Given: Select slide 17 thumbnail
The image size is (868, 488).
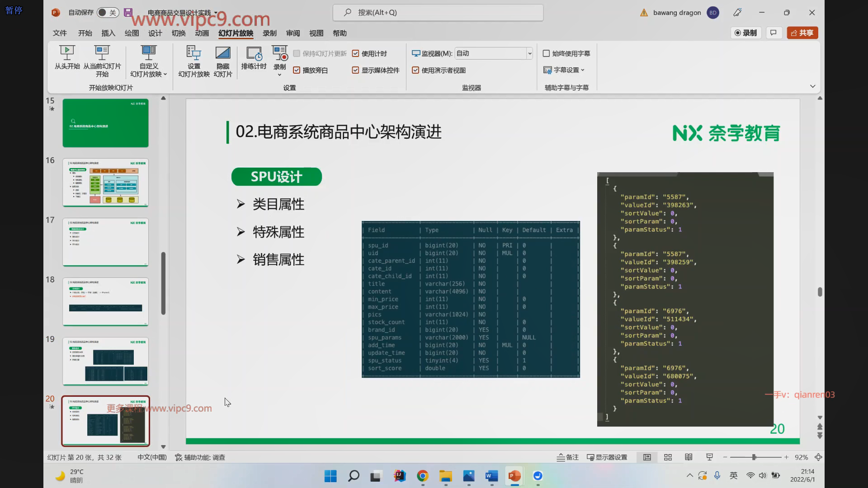Looking at the screenshot, I should pyautogui.click(x=105, y=242).
